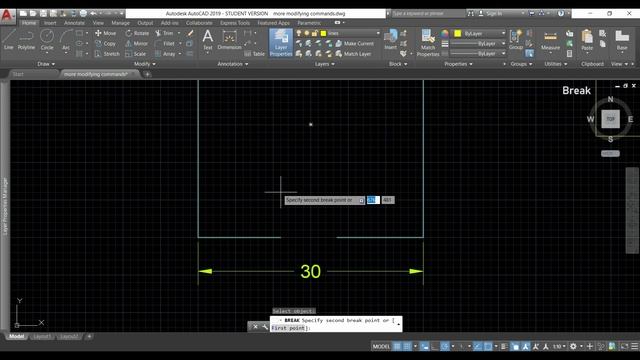
Task: Open the Manage ribbon tab
Action: click(x=120, y=23)
